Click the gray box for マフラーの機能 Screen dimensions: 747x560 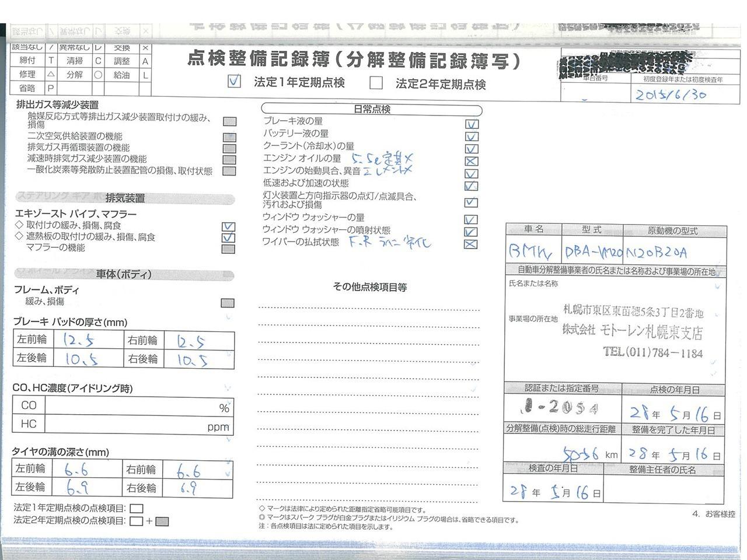229,249
